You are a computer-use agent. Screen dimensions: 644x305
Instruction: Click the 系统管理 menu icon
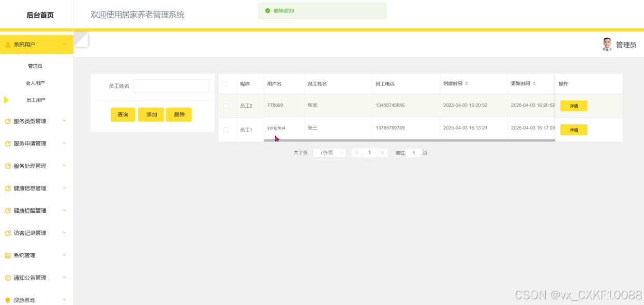click(x=8, y=255)
